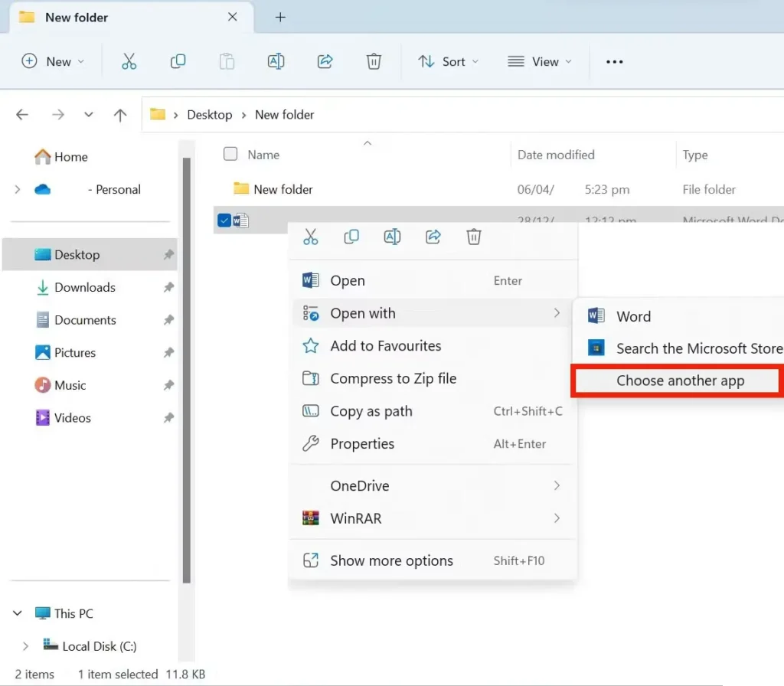Select Show more options entry
The image size is (784, 686).
point(391,560)
